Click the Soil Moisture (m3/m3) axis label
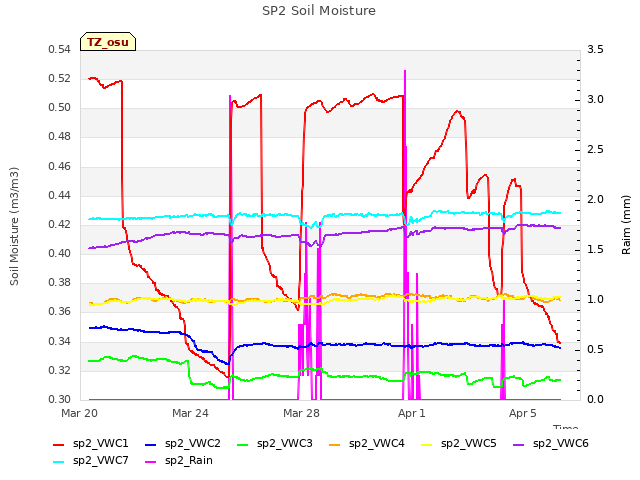Viewport: 640px width, 480px height. [14, 226]
